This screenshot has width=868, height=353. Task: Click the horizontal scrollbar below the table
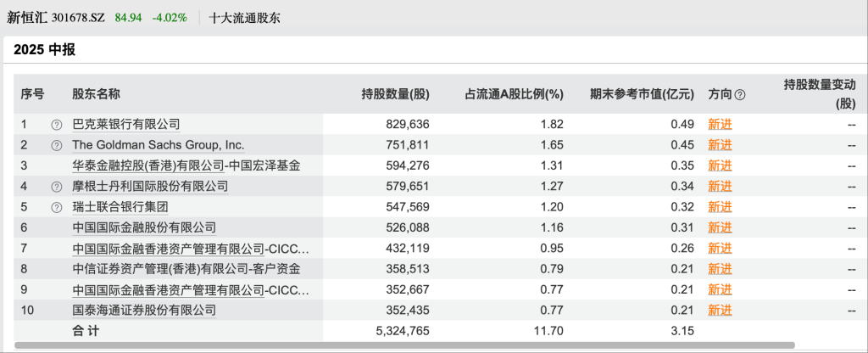[404, 345]
